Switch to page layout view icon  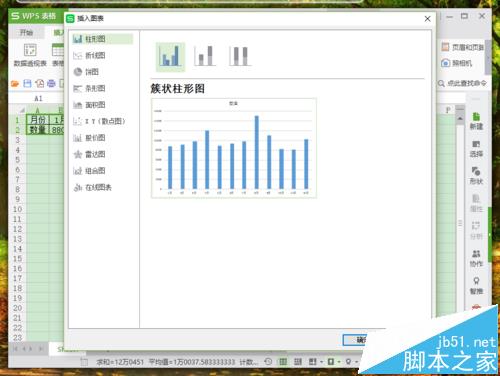click(313, 362)
